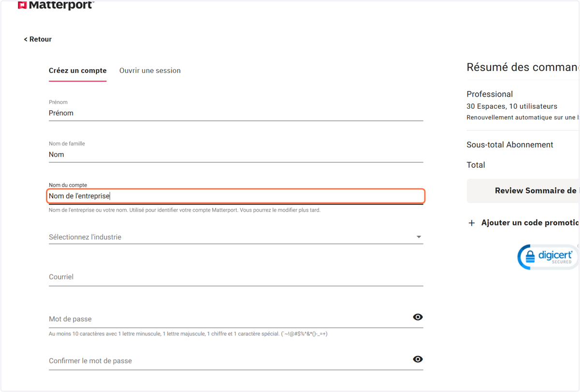
Task: Click the password requirements hint text
Action: tap(188, 334)
